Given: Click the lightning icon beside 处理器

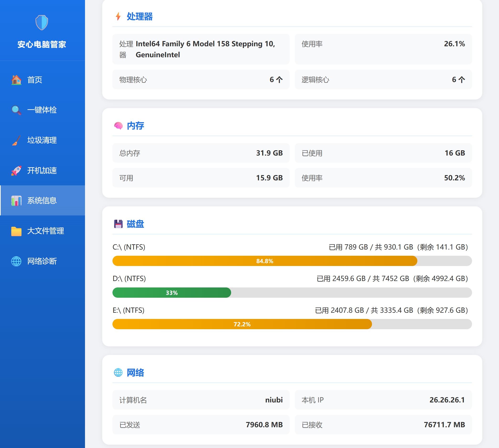Looking at the screenshot, I should point(118,16).
